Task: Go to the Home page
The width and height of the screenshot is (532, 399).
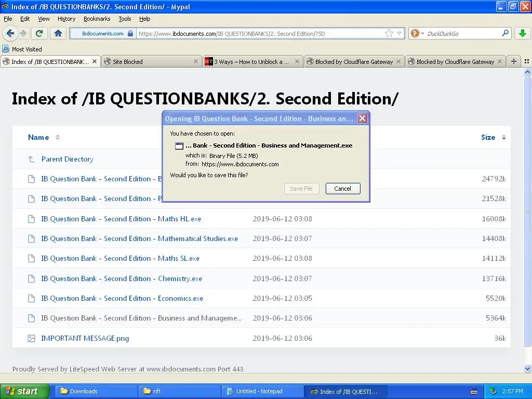Action: click(x=58, y=33)
